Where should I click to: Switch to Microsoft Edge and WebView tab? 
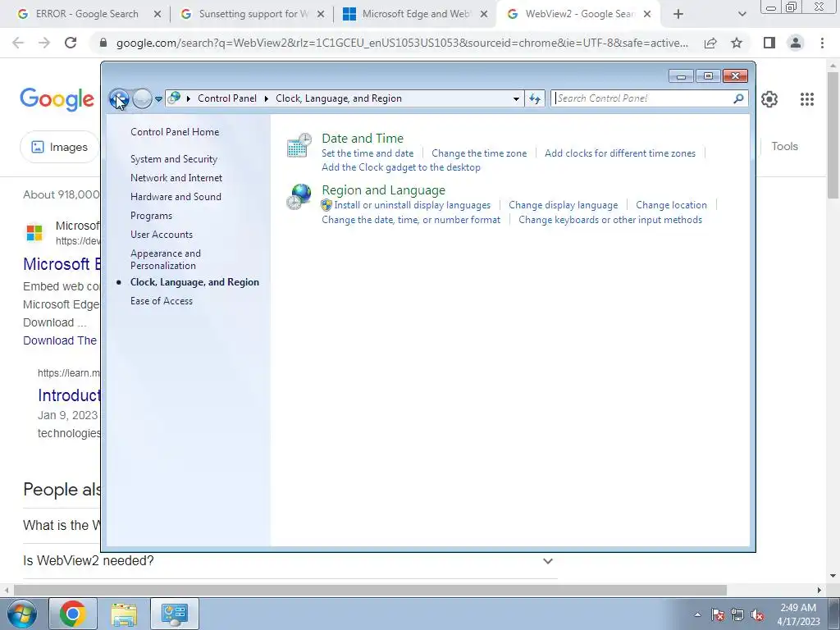(x=415, y=14)
